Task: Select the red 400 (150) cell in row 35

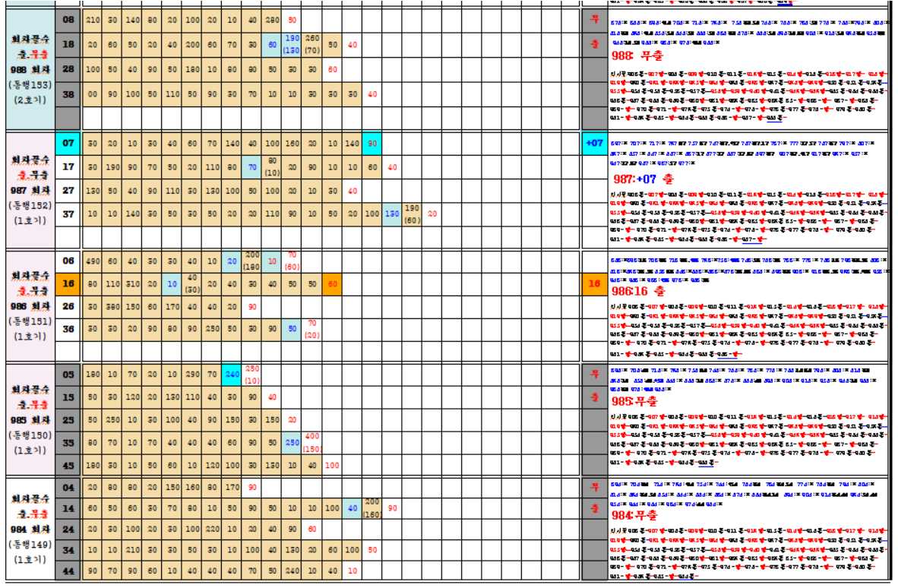Action: coord(312,442)
